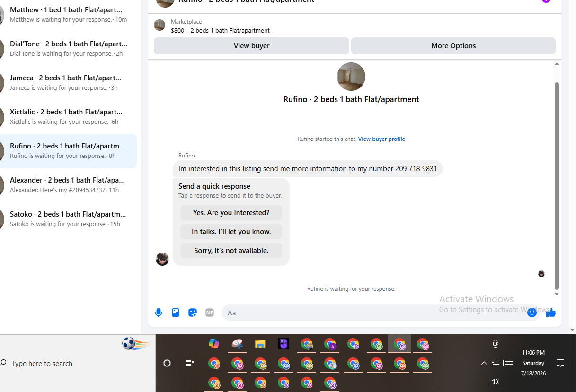This screenshot has height=392, width=576.
Task: Open volume control speaker icon
Action: (495, 382)
